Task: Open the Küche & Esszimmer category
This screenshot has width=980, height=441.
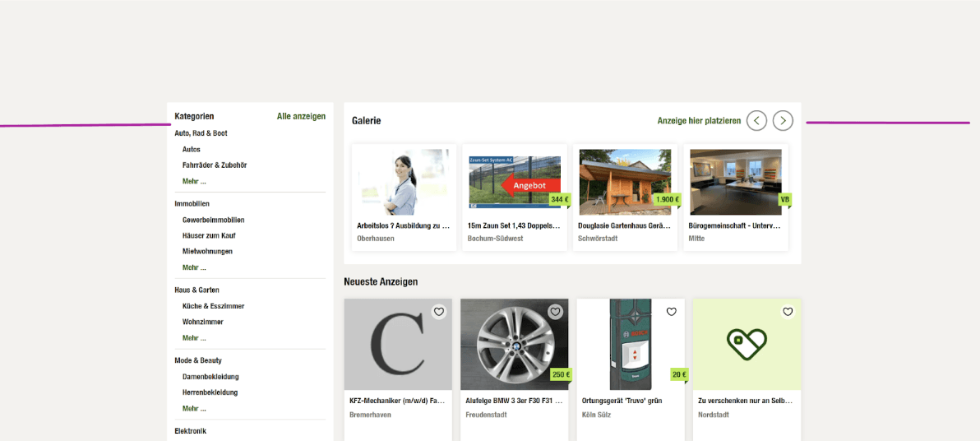Action: pyautogui.click(x=213, y=306)
